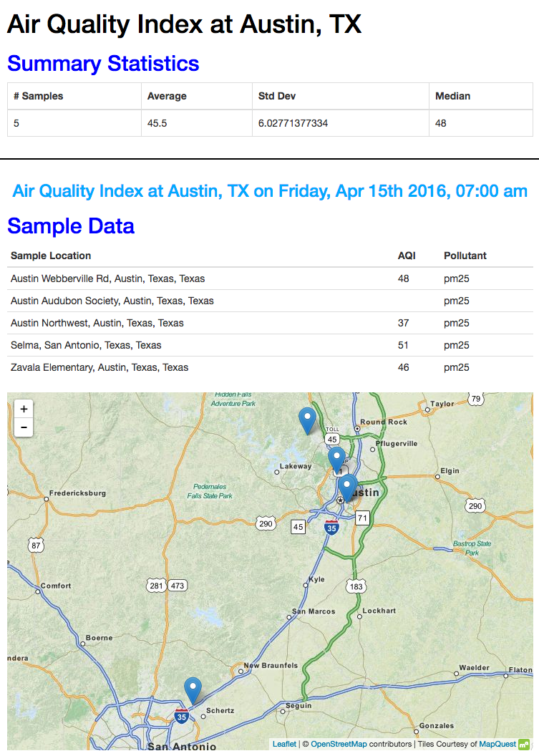The image size is (539, 756).
Task: Open the Leaflet attribution link
Action: point(284,744)
